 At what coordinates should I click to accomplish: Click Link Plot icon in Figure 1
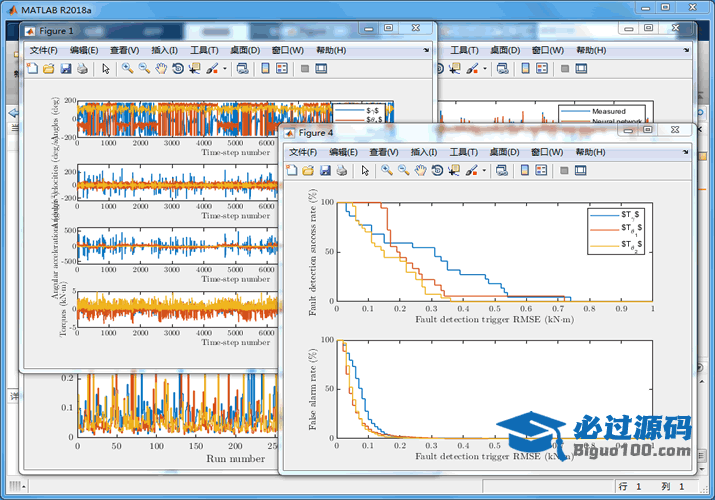click(243, 69)
